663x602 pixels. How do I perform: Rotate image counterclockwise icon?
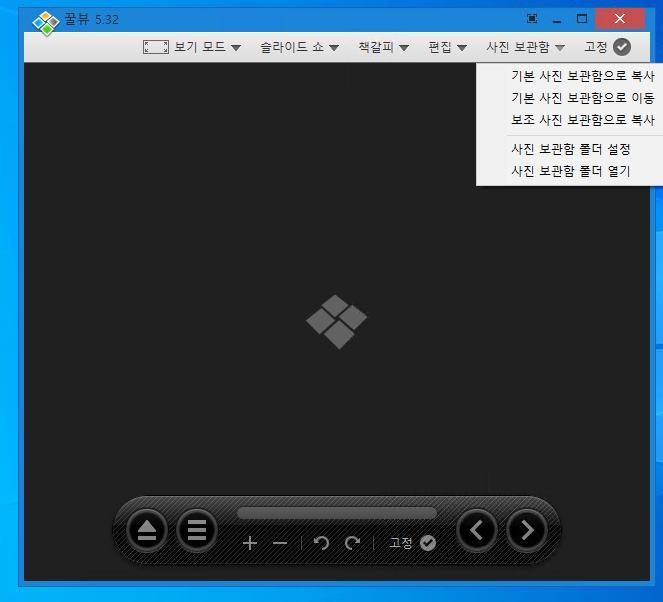tap(321, 543)
